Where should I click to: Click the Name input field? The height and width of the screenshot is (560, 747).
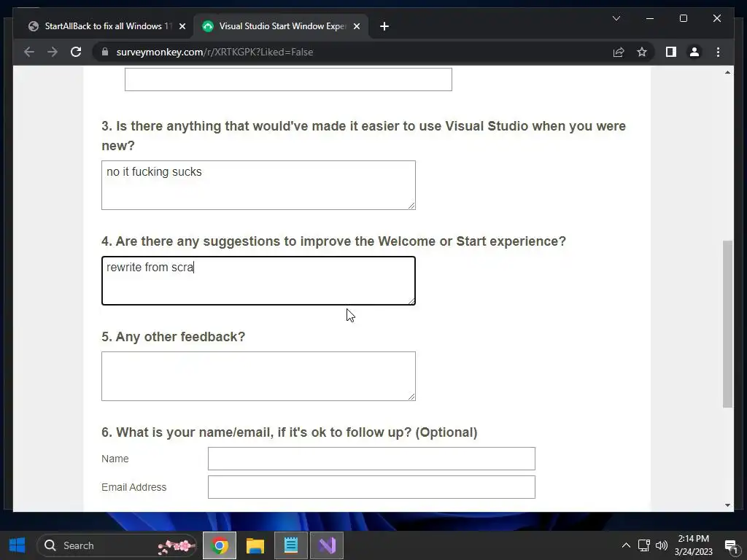(x=371, y=459)
